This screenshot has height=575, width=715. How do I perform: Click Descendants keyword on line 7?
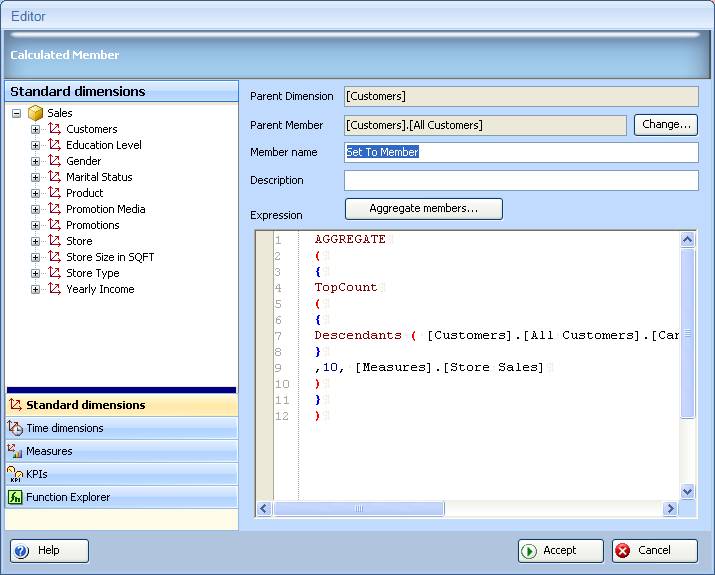pos(358,335)
